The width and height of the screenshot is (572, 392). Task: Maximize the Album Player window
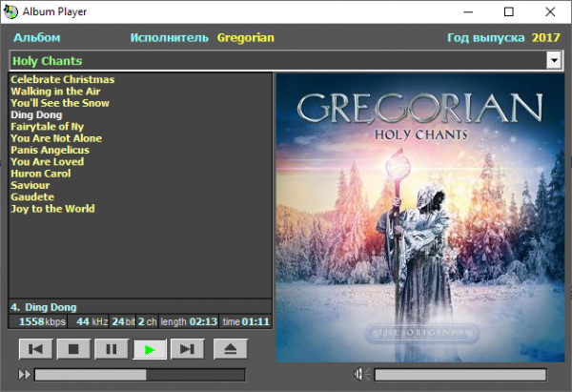tap(509, 12)
